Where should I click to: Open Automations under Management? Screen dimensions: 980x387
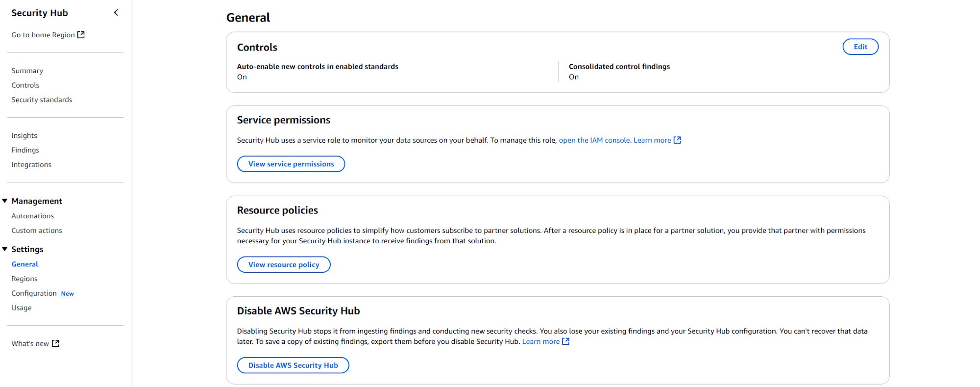[x=33, y=216]
